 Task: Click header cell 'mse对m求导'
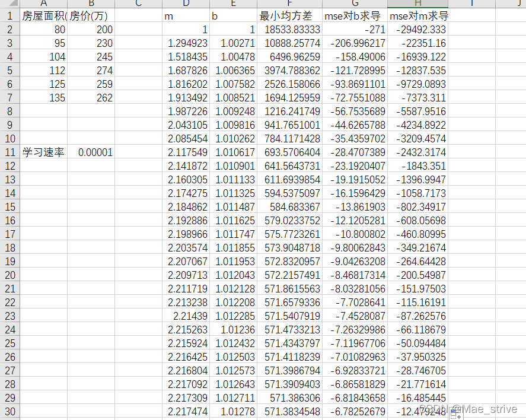(418, 16)
